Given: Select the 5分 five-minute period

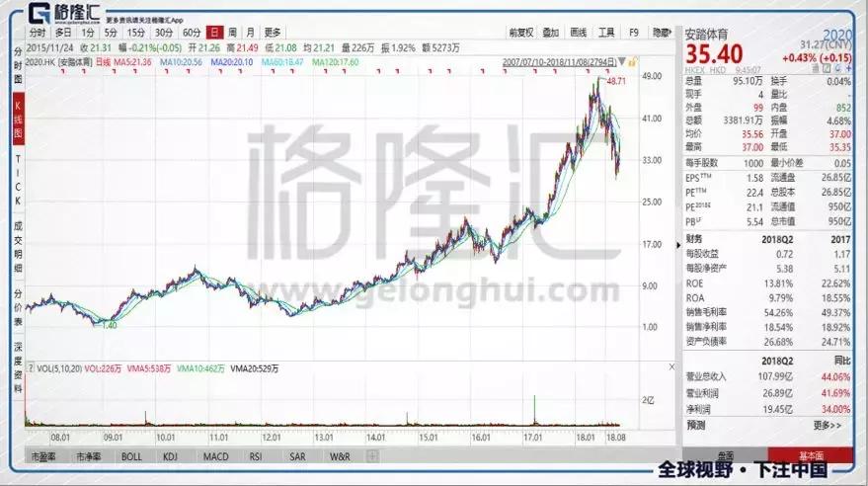Looking at the screenshot, I should 111,33.
